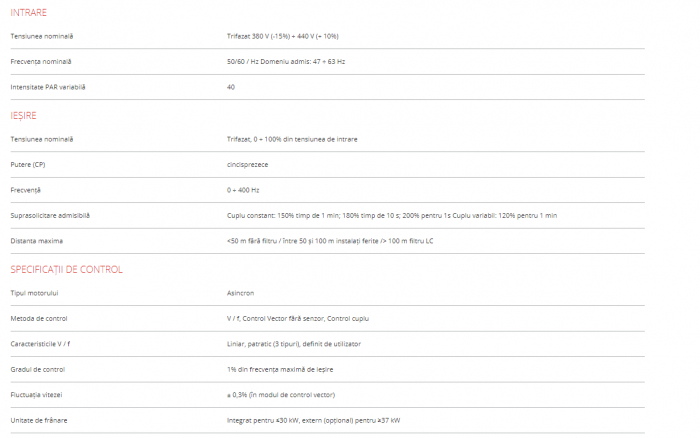This screenshot has height=438, width=700.
Task: Click the Caracteristicile V / f label
Action: coord(46,343)
